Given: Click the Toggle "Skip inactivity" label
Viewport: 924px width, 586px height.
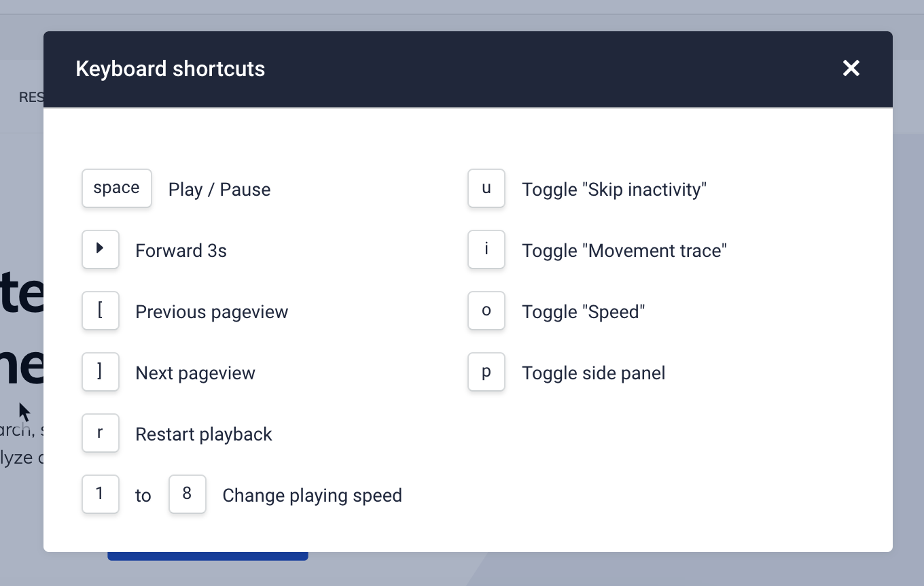Looking at the screenshot, I should point(614,190).
